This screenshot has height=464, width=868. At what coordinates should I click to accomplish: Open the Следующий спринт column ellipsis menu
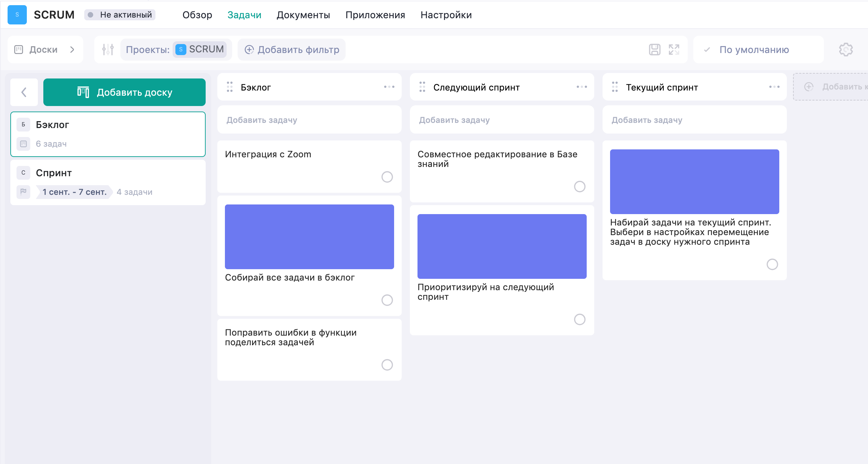[x=582, y=87]
